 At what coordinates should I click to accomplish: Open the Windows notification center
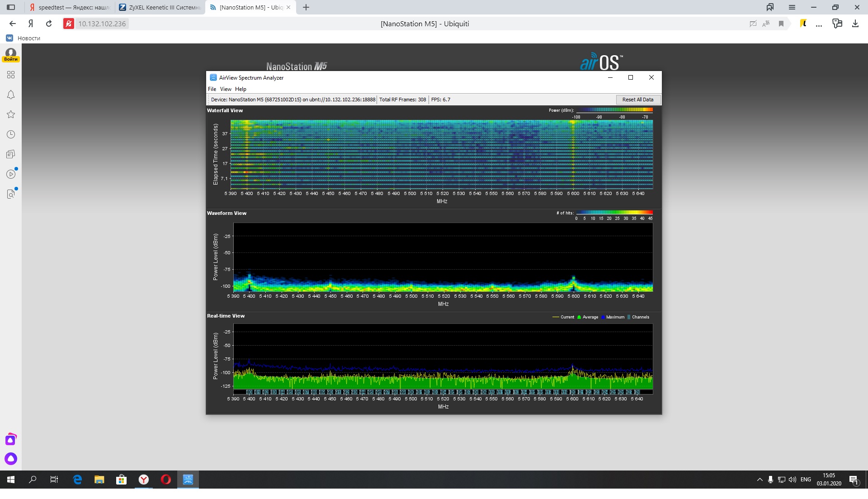click(x=854, y=480)
